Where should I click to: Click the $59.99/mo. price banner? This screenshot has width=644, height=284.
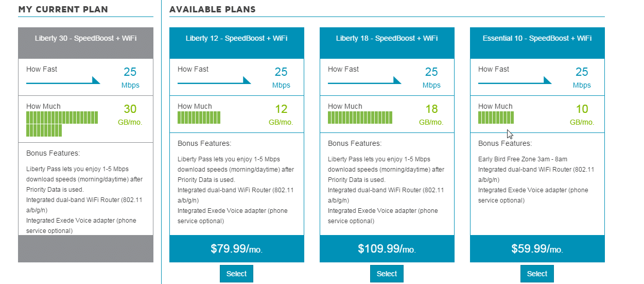[537, 249]
